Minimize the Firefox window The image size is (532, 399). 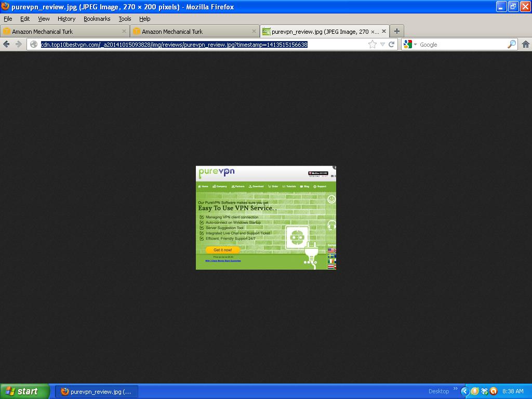501,6
